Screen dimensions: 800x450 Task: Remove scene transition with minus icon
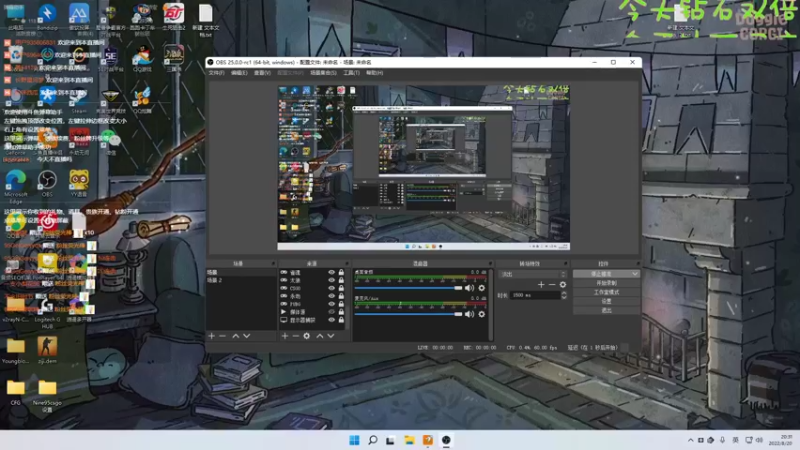click(552, 285)
